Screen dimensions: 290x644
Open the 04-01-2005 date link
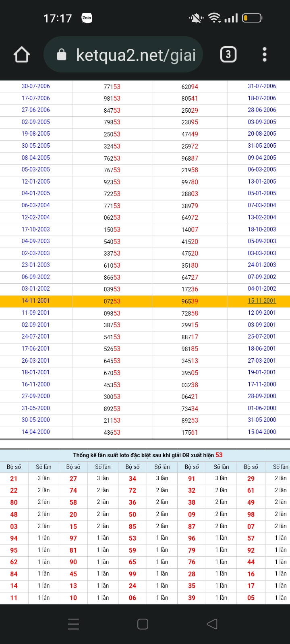pos(36,193)
